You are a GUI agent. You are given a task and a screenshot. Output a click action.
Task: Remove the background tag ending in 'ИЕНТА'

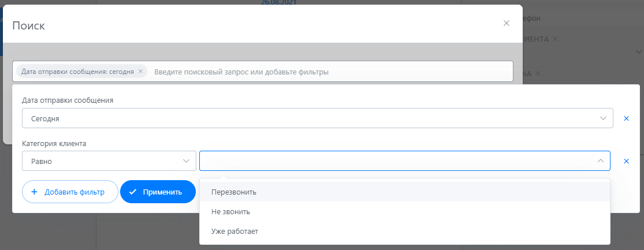tap(555, 39)
